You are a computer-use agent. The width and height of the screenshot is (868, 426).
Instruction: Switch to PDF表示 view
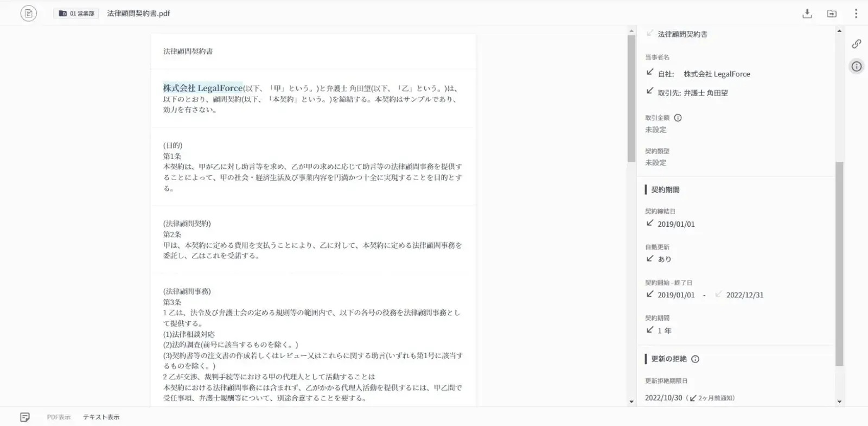pyautogui.click(x=59, y=417)
